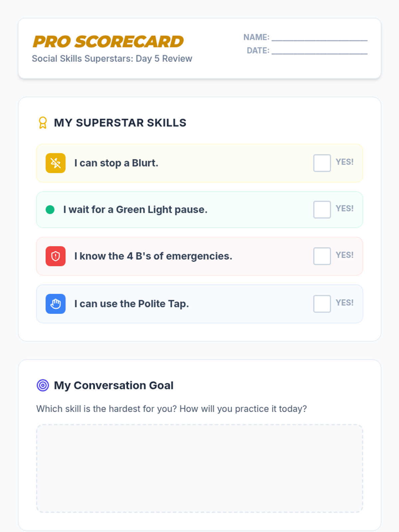Image resolution: width=399 pixels, height=532 pixels.
Task: Click the 'My Conversation Goal' heading
Action: click(114, 385)
